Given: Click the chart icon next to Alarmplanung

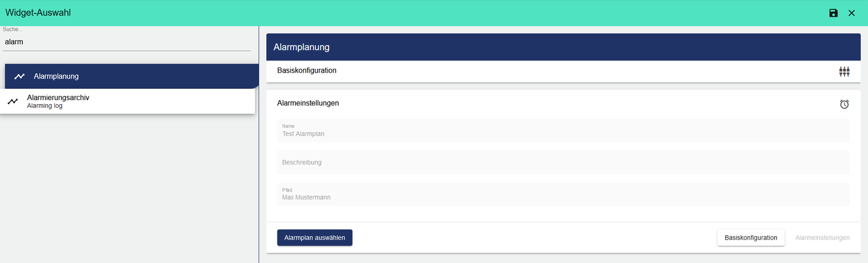Looking at the screenshot, I should click(x=20, y=77).
